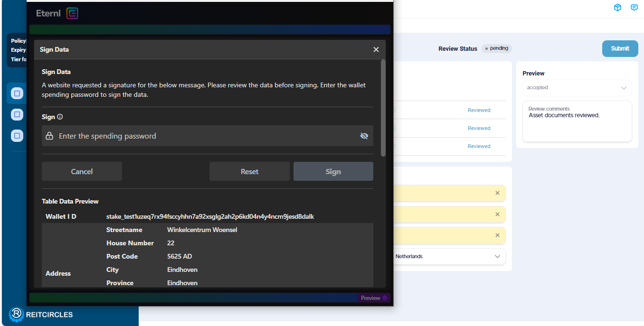Select the highlighted top sidebar square icon
Viewport: 644px width, 326px height.
17,93
